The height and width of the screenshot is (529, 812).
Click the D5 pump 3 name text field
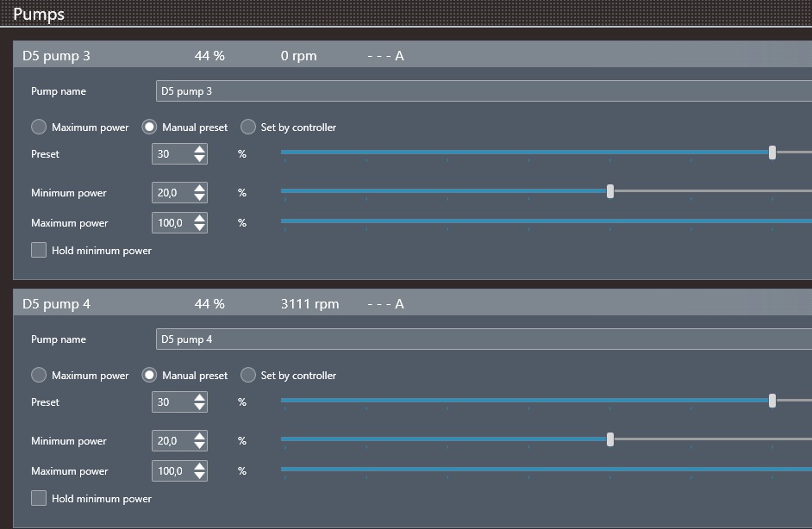point(483,91)
